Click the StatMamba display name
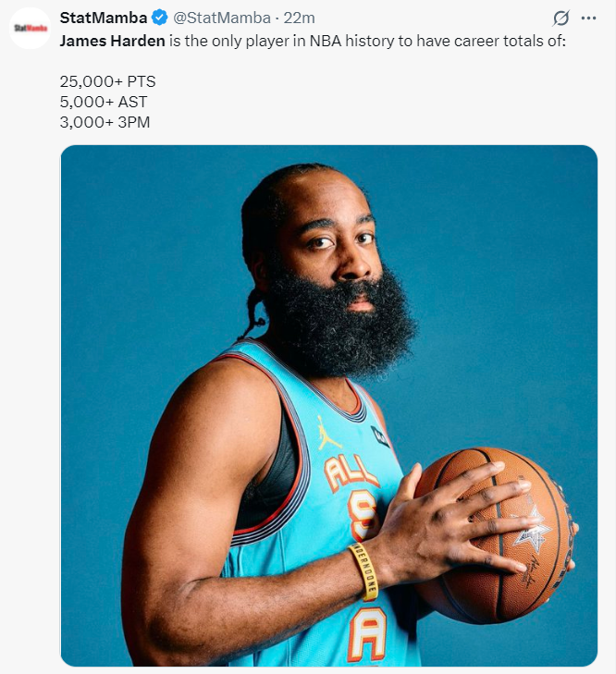 pos(104,18)
